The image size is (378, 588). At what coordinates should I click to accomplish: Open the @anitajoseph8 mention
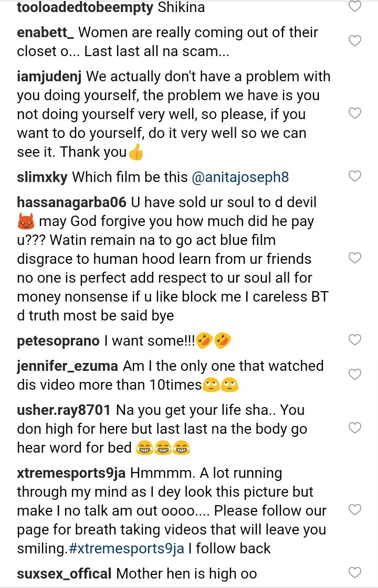(240, 177)
